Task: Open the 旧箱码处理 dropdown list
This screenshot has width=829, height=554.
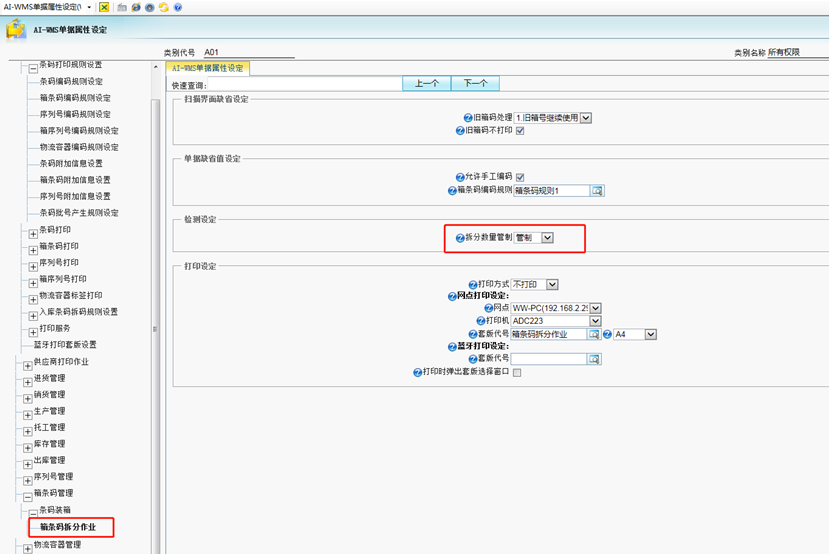Action: [586, 117]
